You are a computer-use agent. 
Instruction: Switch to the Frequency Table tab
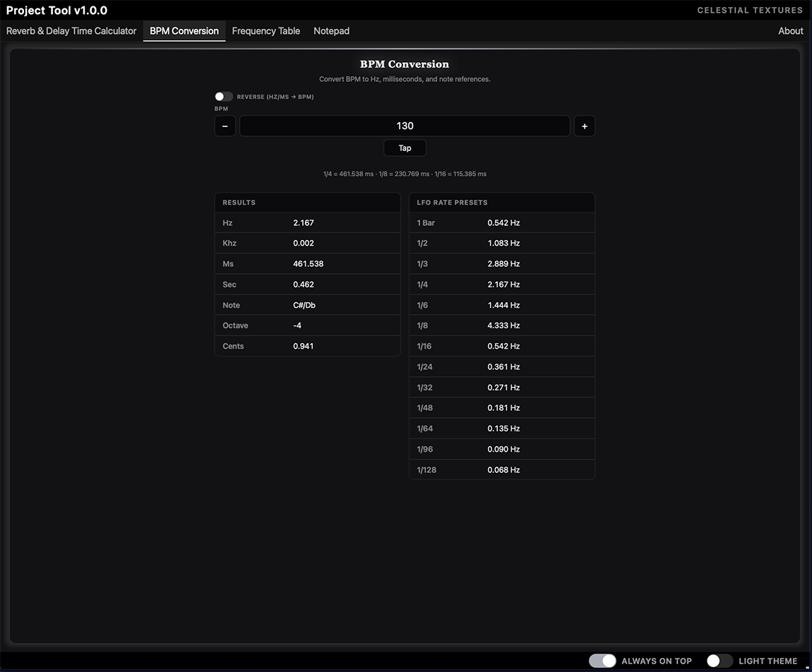[x=265, y=31]
